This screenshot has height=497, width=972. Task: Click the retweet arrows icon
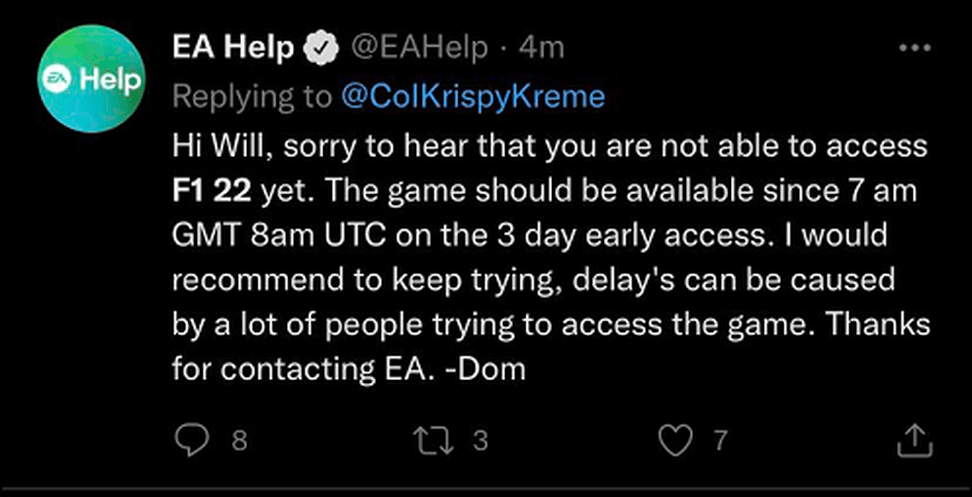[x=436, y=441]
